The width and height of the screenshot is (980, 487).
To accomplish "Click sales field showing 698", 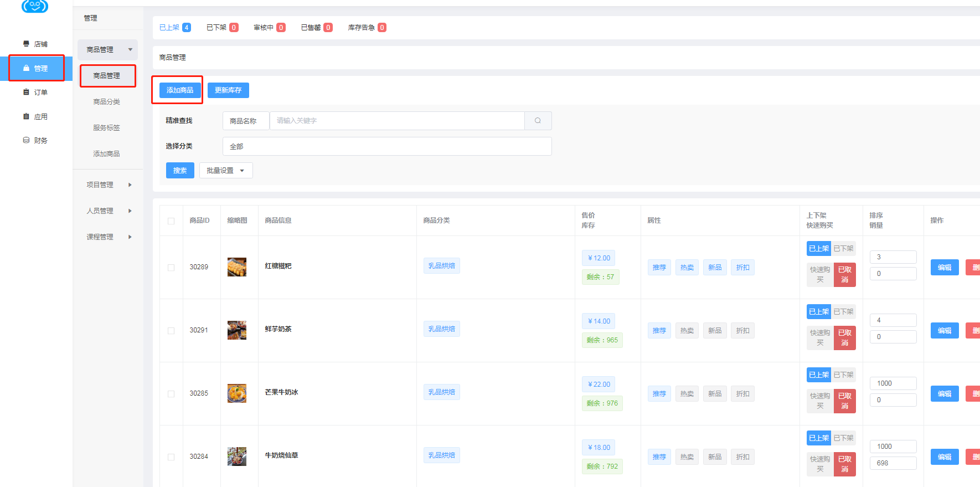I will [893, 463].
